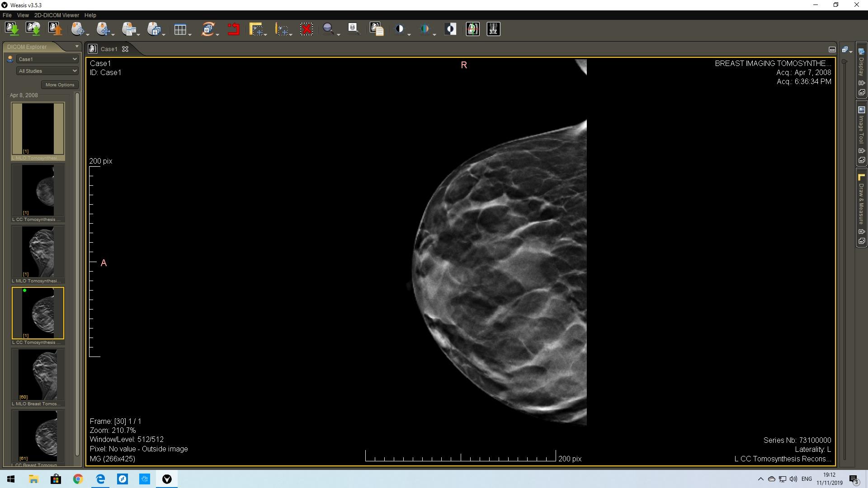The image size is (868, 488).
Task: Select the Case1 viewer tab
Action: (109, 49)
